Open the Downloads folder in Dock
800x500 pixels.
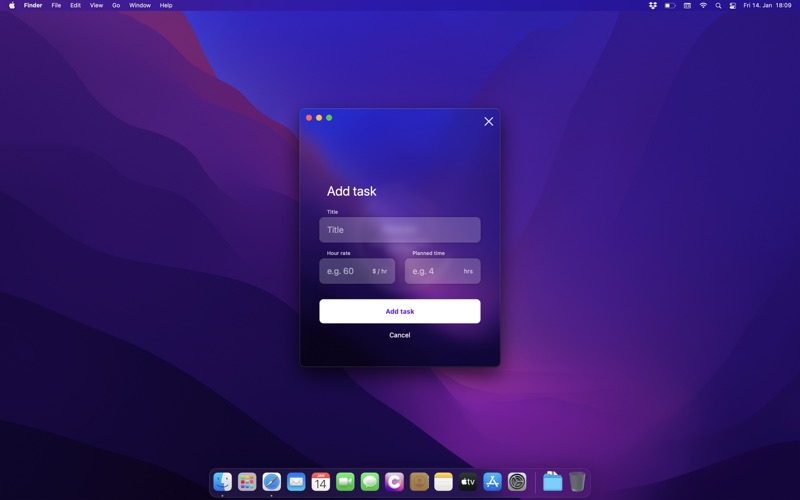(552, 482)
